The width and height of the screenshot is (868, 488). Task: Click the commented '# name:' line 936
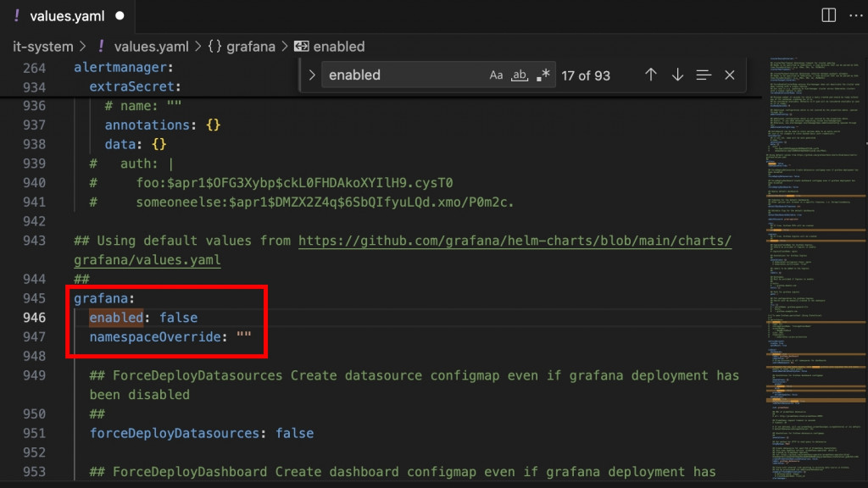click(143, 106)
